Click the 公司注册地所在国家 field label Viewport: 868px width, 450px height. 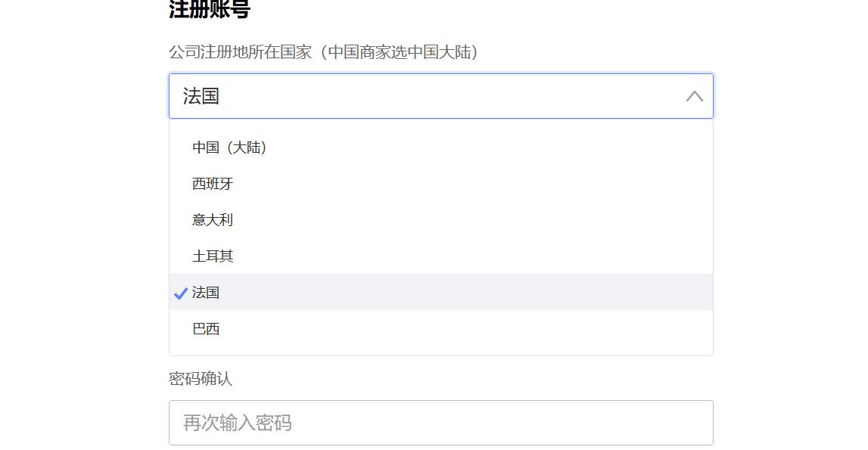pos(240,52)
